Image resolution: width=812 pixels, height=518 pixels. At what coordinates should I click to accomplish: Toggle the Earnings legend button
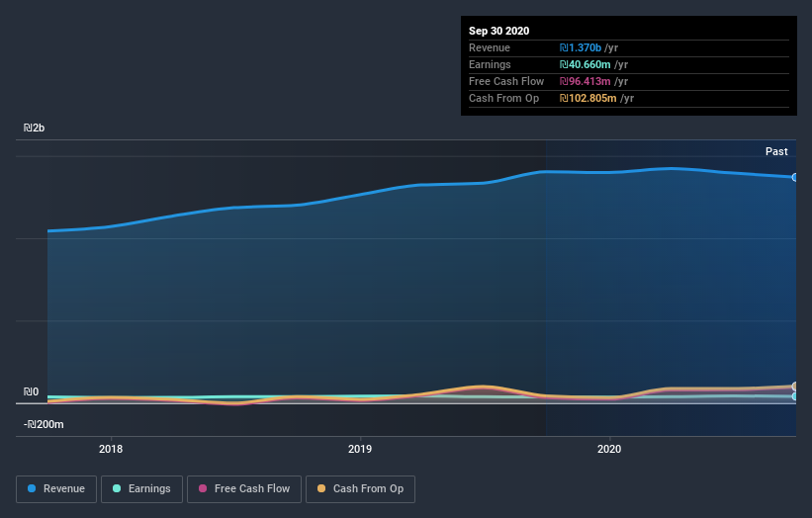(141, 489)
